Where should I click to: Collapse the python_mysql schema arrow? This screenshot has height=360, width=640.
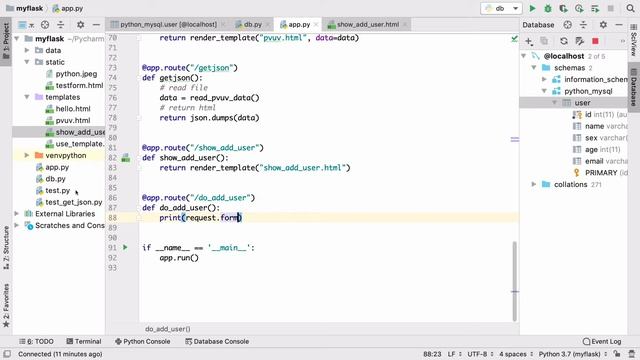click(544, 91)
